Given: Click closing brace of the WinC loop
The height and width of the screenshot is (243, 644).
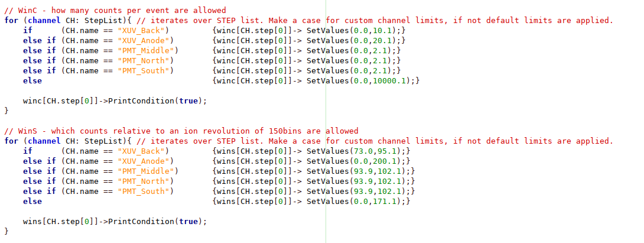Looking at the screenshot, I should click(6, 111).
